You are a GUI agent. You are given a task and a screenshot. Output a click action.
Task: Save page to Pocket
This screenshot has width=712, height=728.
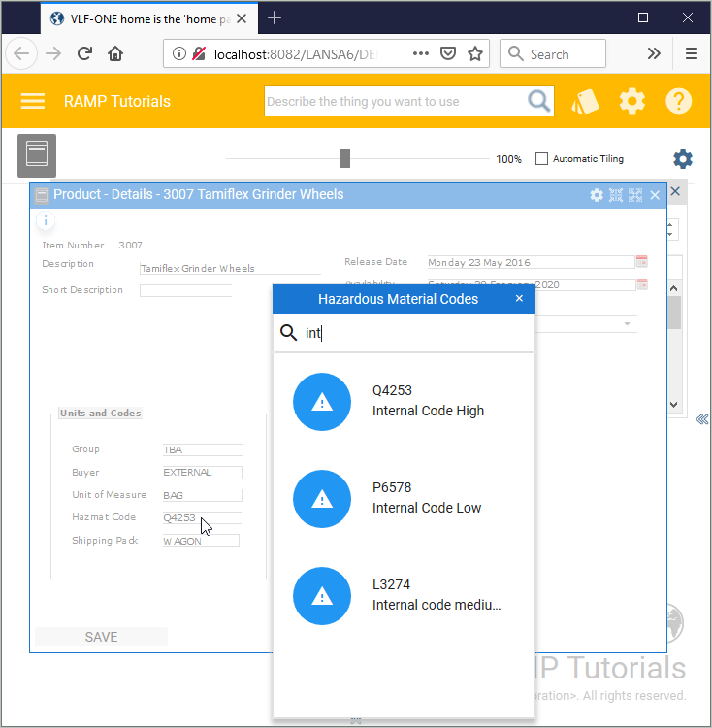tap(447, 53)
